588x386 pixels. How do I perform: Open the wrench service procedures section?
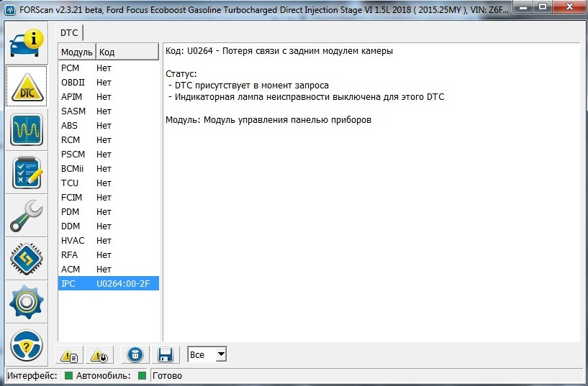(27, 216)
